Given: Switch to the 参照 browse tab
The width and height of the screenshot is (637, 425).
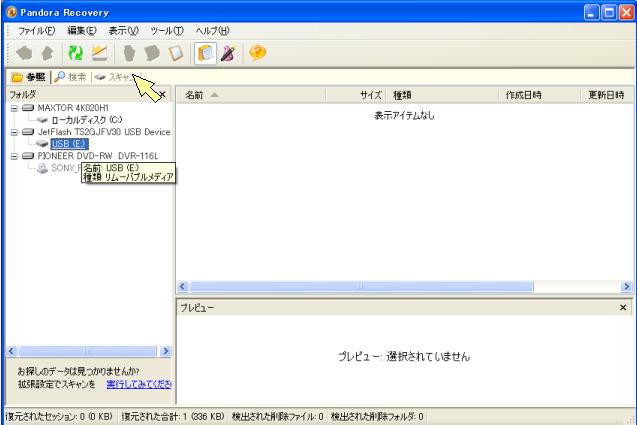Looking at the screenshot, I should (28, 77).
